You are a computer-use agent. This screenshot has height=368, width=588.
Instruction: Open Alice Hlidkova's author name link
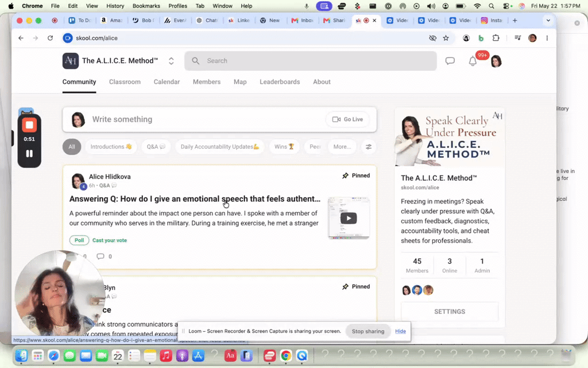(110, 177)
